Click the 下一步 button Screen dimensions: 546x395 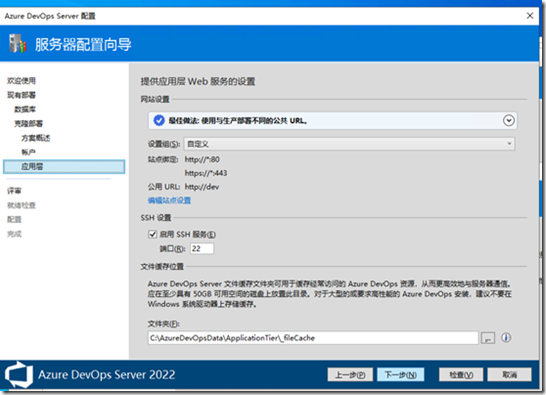(400, 375)
